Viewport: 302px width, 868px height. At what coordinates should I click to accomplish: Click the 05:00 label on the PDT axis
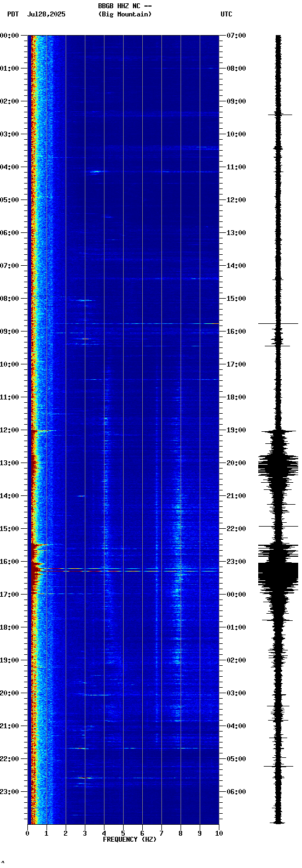click(10, 200)
